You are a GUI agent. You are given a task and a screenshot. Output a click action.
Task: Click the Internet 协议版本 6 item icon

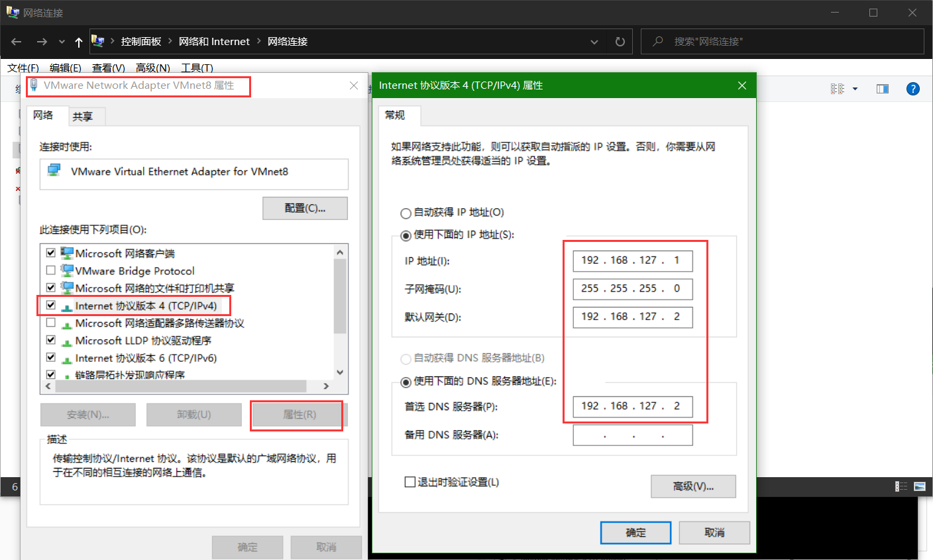pyautogui.click(x=67, y=359)
